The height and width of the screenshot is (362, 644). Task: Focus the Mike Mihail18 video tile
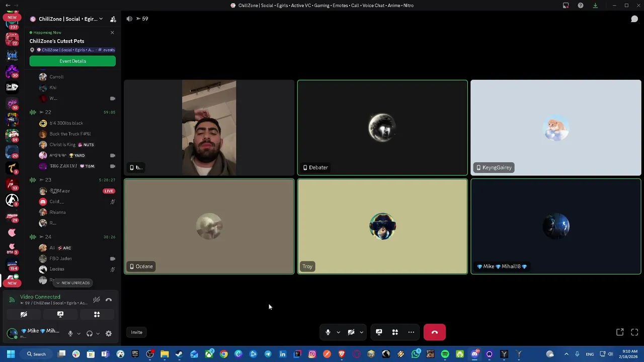(x=556, y=226)
